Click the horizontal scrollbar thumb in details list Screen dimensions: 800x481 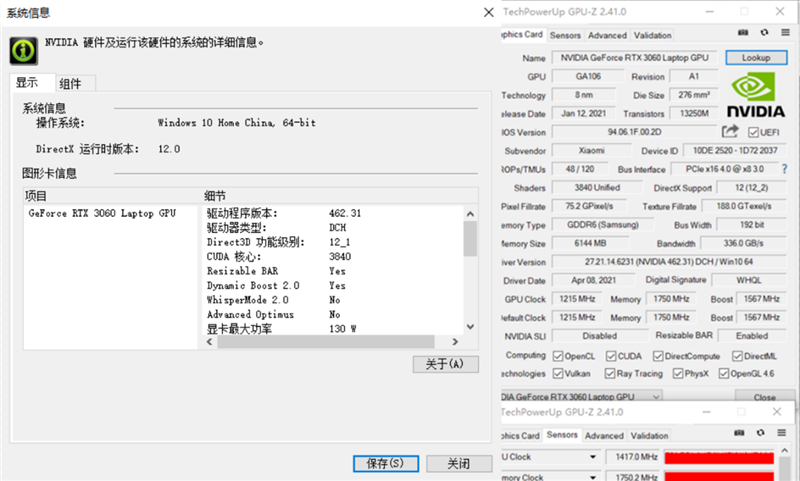326,342
